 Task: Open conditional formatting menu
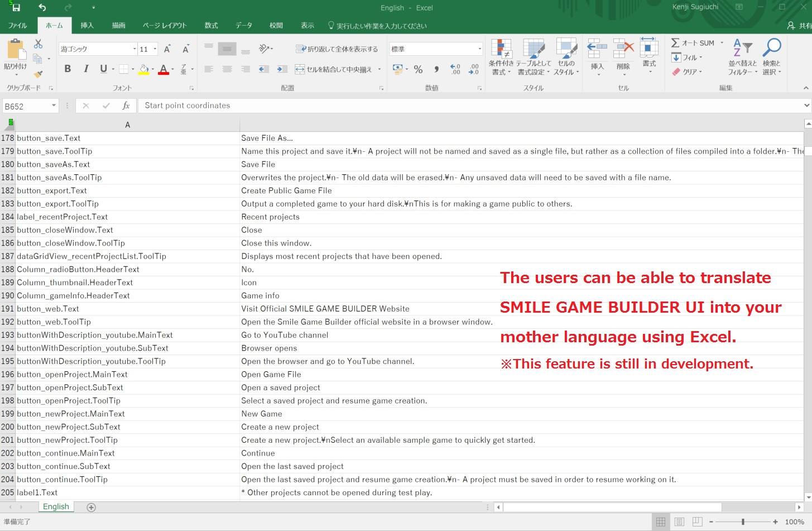coord(501,57)
